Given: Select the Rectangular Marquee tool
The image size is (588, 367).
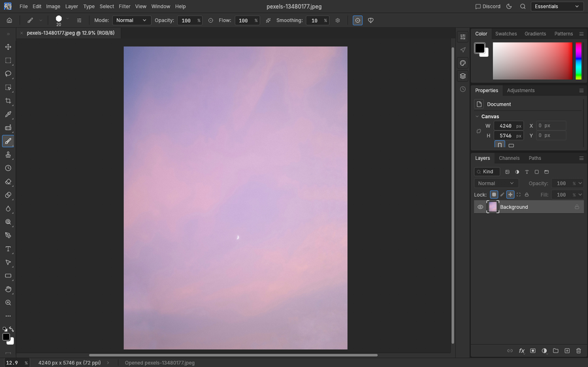Looking at the screenshot, I should pos(8,60).
